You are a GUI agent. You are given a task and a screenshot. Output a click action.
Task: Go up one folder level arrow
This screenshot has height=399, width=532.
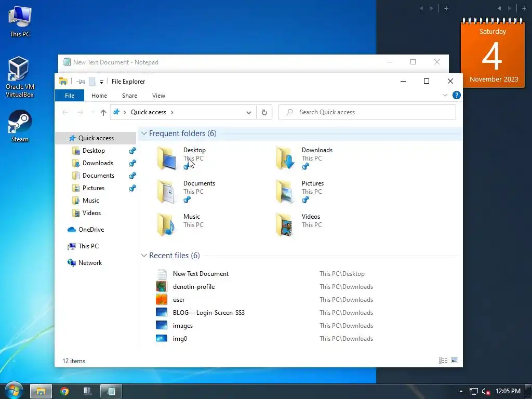click(x=103, y=112)
